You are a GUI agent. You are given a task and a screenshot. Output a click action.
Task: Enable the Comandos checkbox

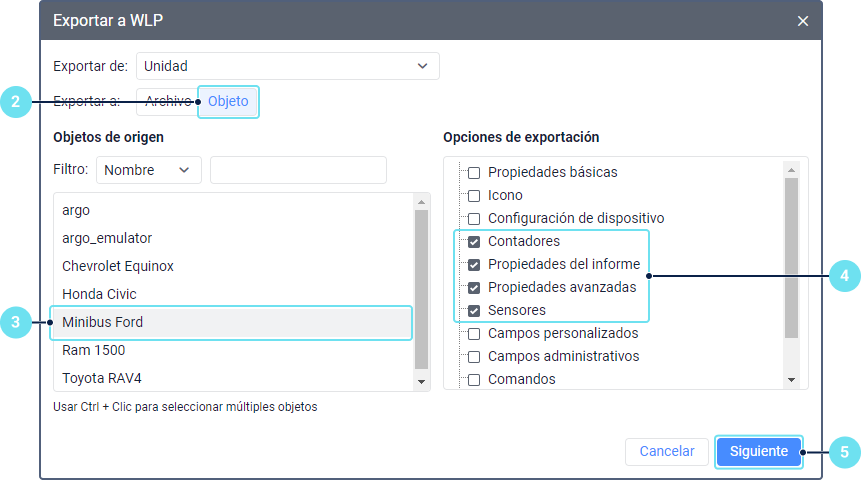[474, 379]
